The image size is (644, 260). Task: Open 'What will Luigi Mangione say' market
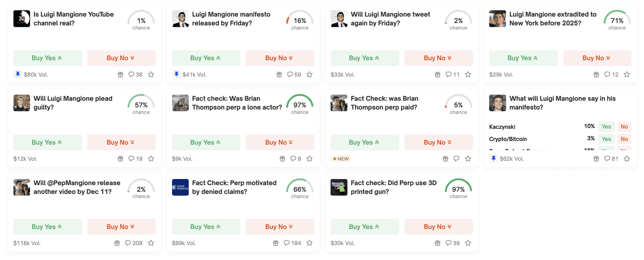click(x=562, y=103)
